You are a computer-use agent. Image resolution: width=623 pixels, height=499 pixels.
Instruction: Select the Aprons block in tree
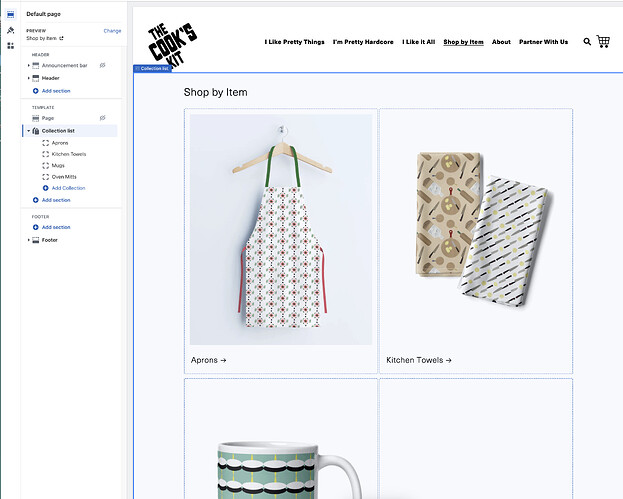(x=60, y=143)
